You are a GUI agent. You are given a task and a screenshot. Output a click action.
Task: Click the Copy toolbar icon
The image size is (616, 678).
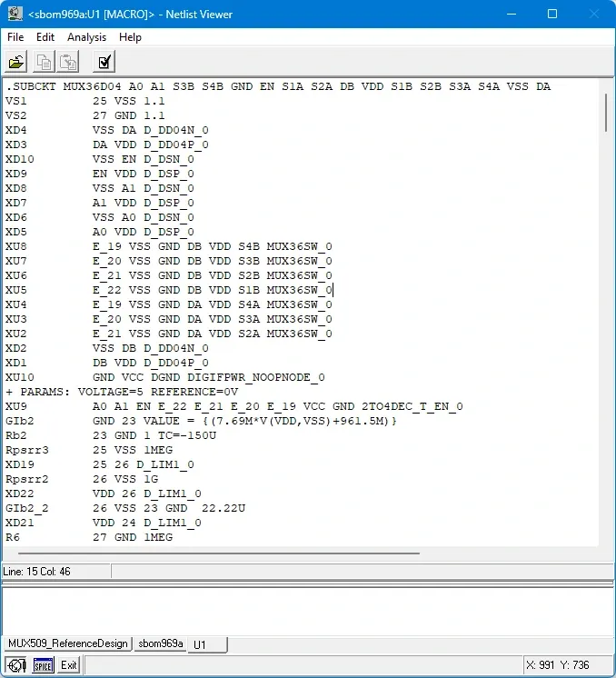tap(44, 62)
